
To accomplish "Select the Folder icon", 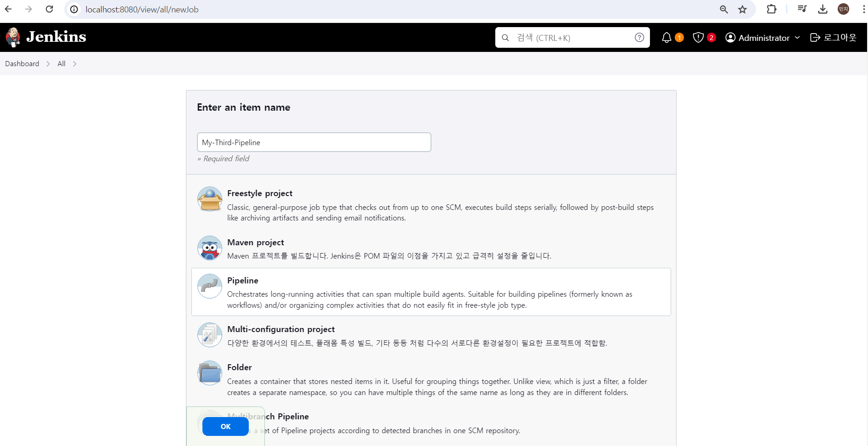I will pos(210,373).
